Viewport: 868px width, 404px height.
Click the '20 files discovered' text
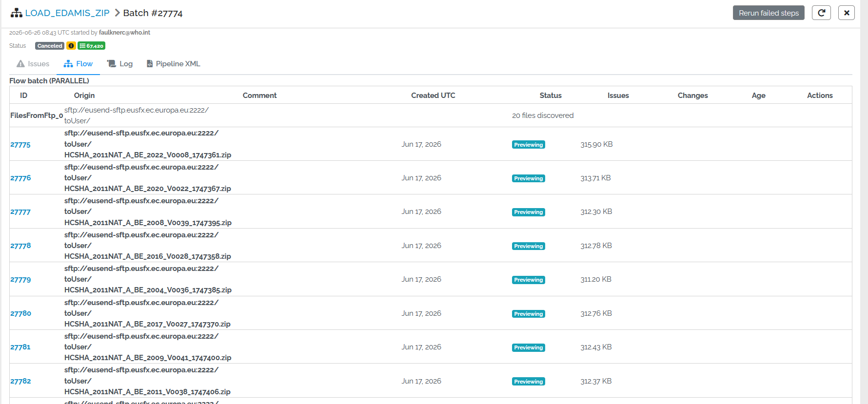click(x=543, y=115)
